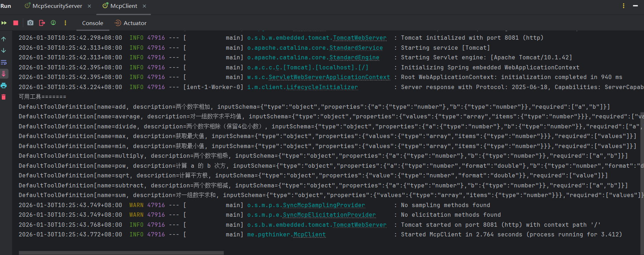The image size is (644, 255).
Task: Click the 'Run' tool window title
Action: [x=6, y=6]
